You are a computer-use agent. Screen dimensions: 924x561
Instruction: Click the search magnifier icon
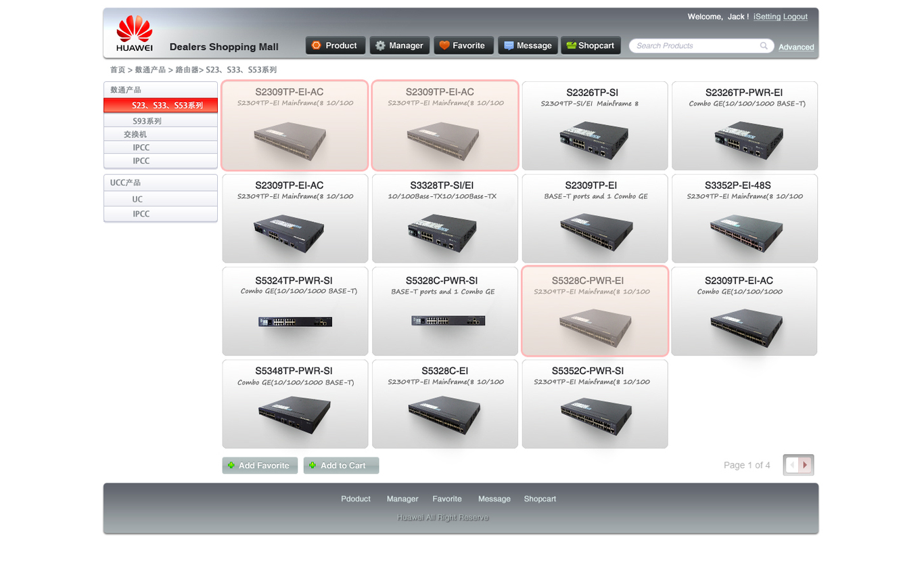(x=764, y=46)
